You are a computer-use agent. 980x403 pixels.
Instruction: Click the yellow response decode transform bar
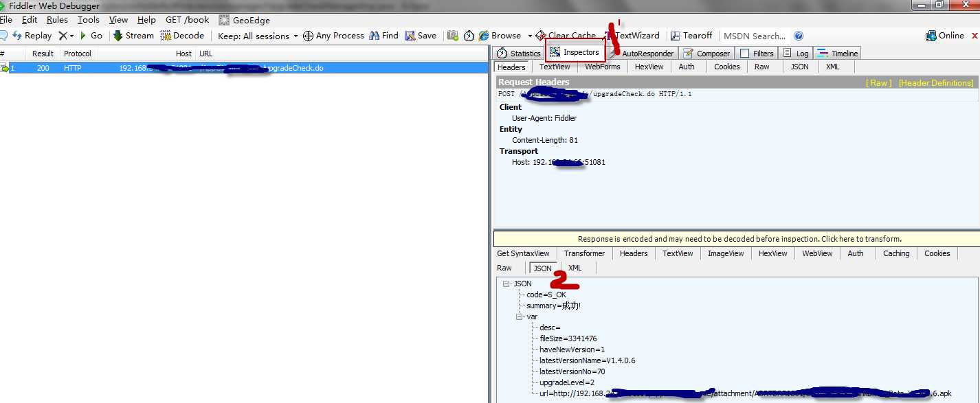[x=737, y=239]
